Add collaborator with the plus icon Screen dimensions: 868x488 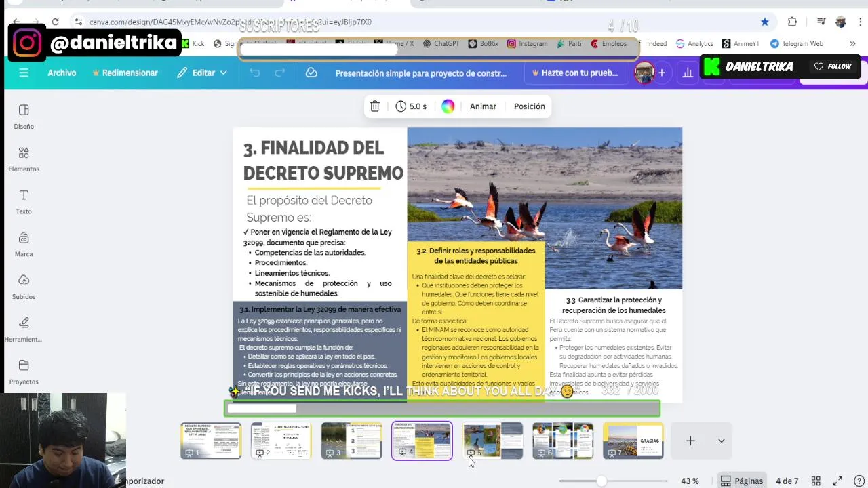point(662,73)
